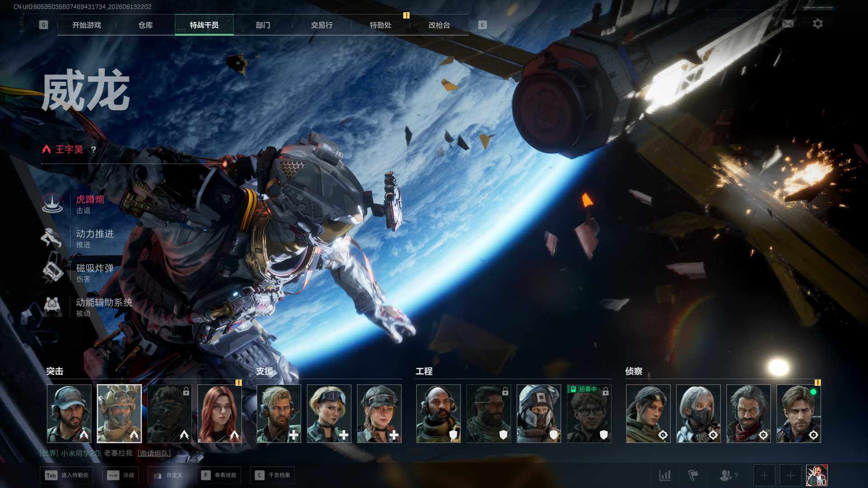Click the 查看技能 button
Viewport: 868px width, 488px height.
[219, 475]
